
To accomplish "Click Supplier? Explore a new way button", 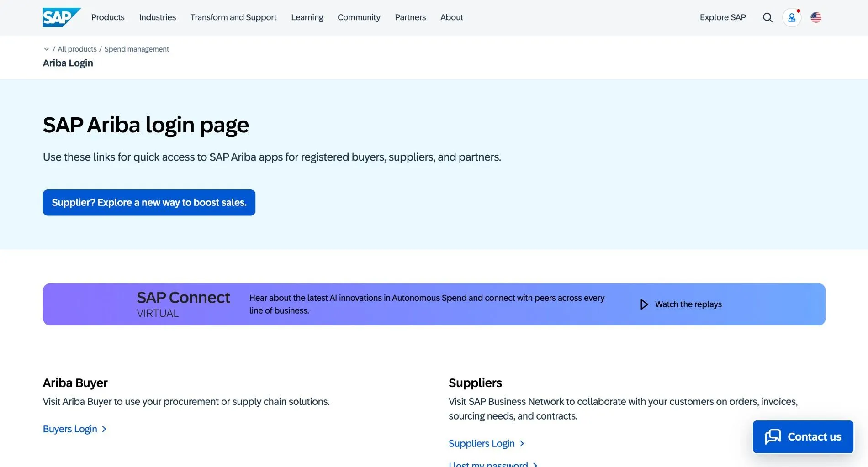I will tap(149, 203).
